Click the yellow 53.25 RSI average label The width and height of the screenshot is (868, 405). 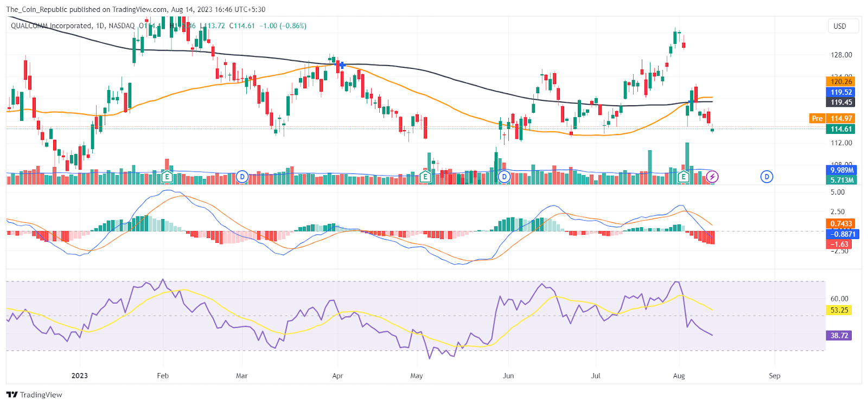click(x=839, y=310)
